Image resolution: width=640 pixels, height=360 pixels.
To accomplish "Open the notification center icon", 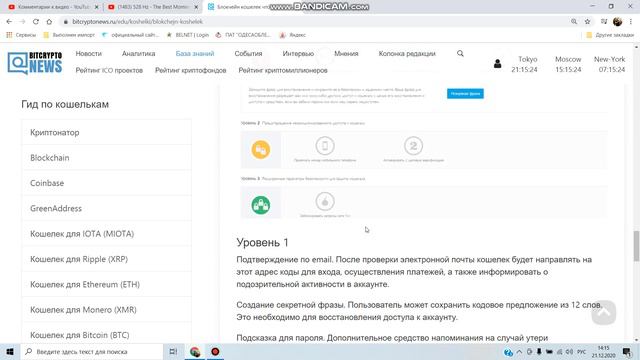I will (x=627, y=351).
